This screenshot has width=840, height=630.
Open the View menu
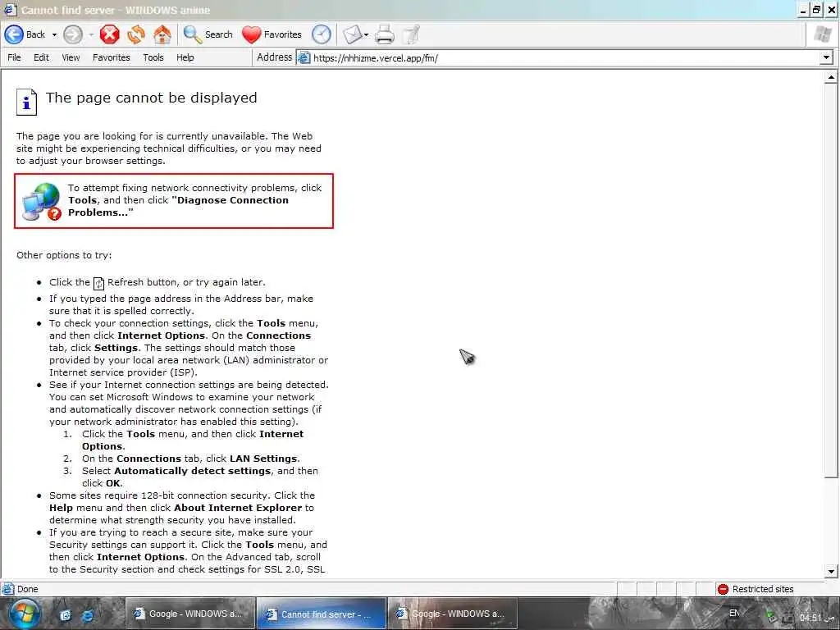point(71,57)
